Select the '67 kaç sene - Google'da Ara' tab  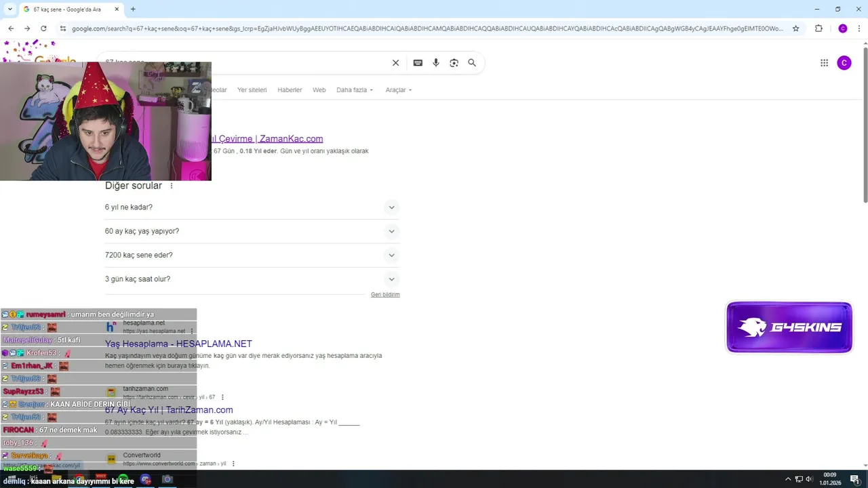click(71, 9)
